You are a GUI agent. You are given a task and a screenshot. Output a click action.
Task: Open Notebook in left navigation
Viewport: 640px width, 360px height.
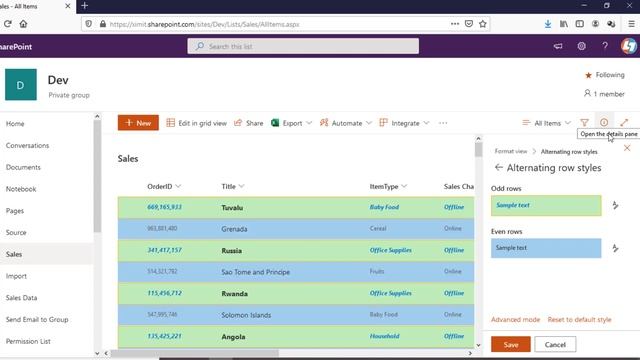[21, 189]
